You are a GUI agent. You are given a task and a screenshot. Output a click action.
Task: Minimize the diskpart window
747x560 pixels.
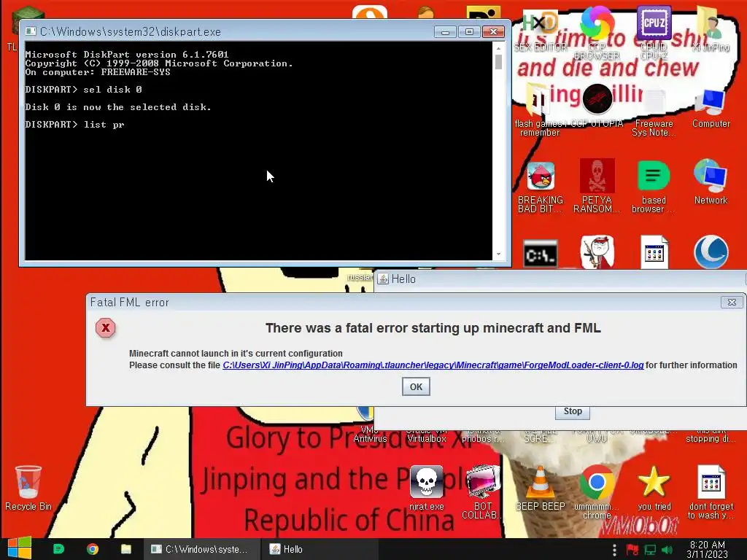[446, 32]
